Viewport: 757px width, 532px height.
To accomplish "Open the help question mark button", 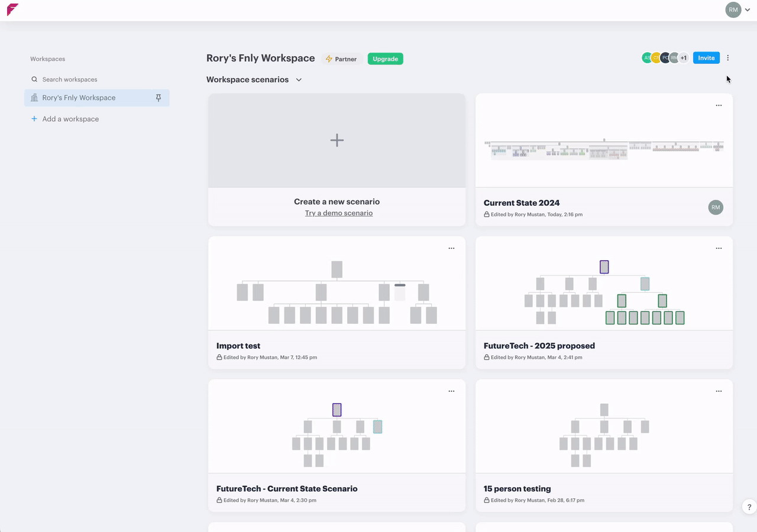I will (749, 507).
